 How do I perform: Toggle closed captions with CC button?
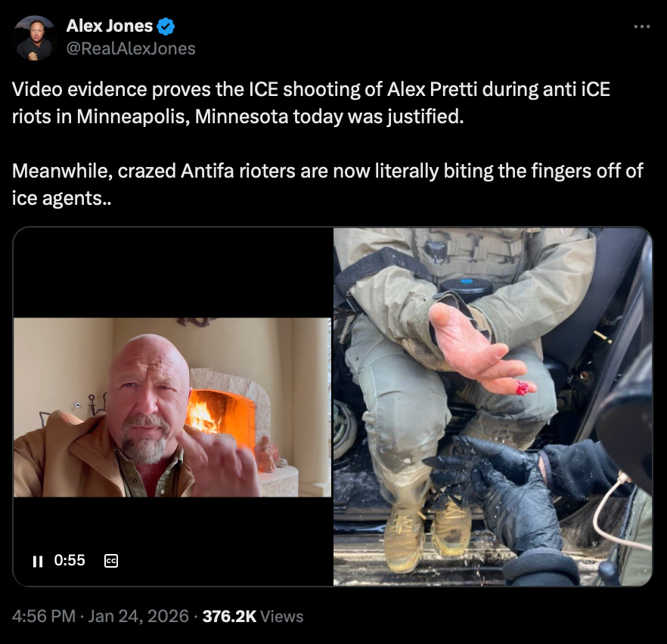coord(111,561)
